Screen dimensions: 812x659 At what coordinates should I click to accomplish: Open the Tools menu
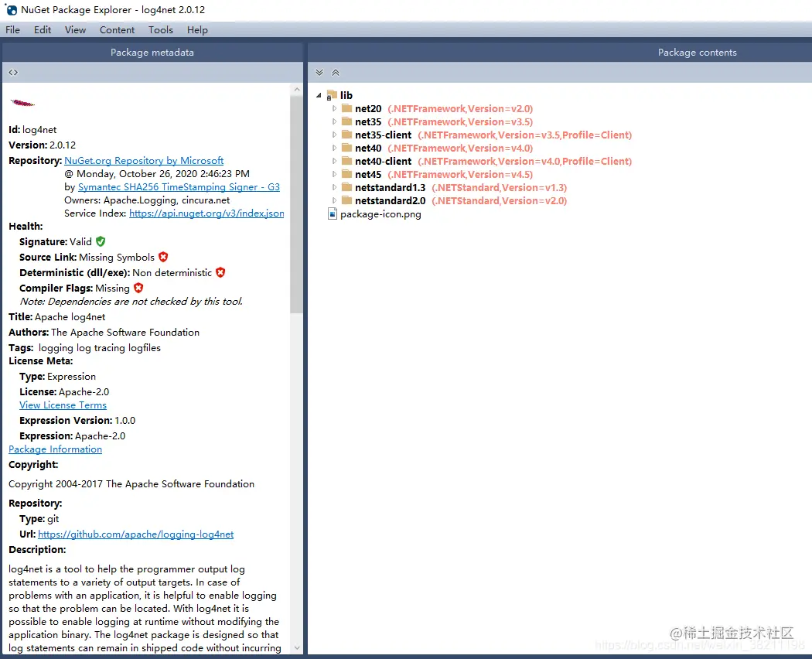[x=161, y=30]
